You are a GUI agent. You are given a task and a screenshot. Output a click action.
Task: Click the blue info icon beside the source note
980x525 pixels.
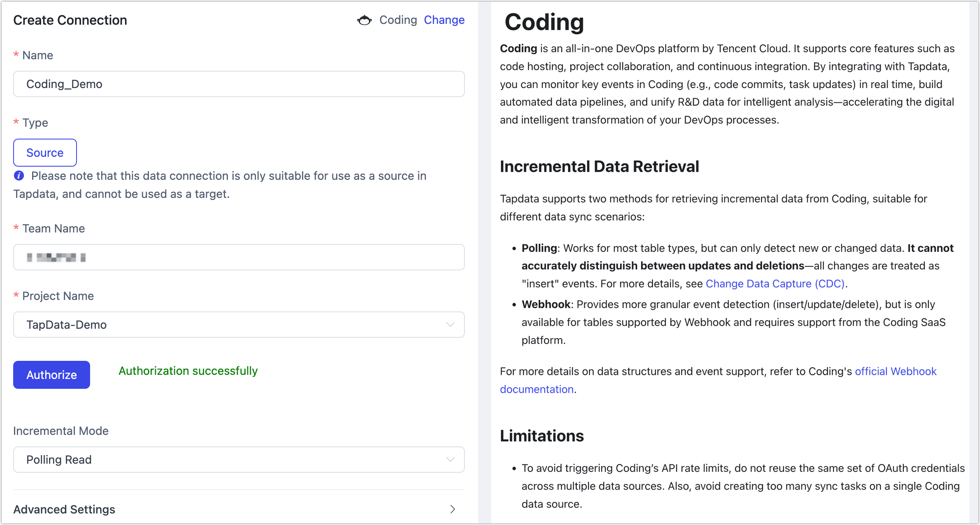point(19,176)
